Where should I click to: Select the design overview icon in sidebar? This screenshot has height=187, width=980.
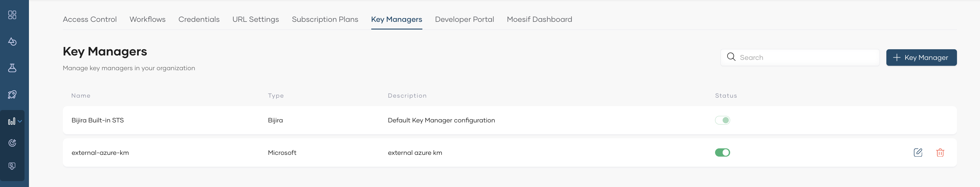pos(12,42)
